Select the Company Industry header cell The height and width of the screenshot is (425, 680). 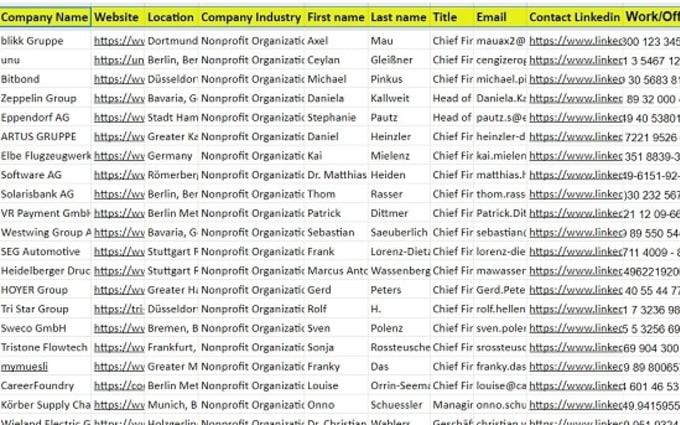point(252,17)
